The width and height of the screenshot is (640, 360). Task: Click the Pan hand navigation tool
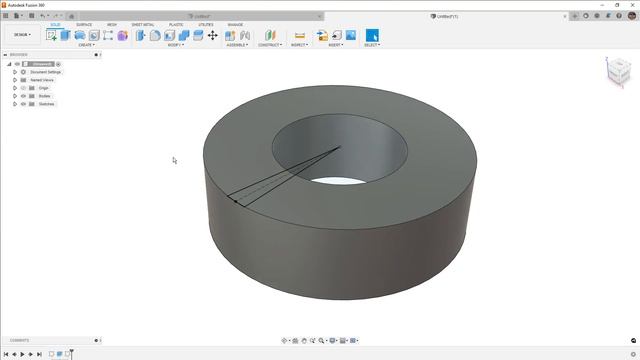304,340
